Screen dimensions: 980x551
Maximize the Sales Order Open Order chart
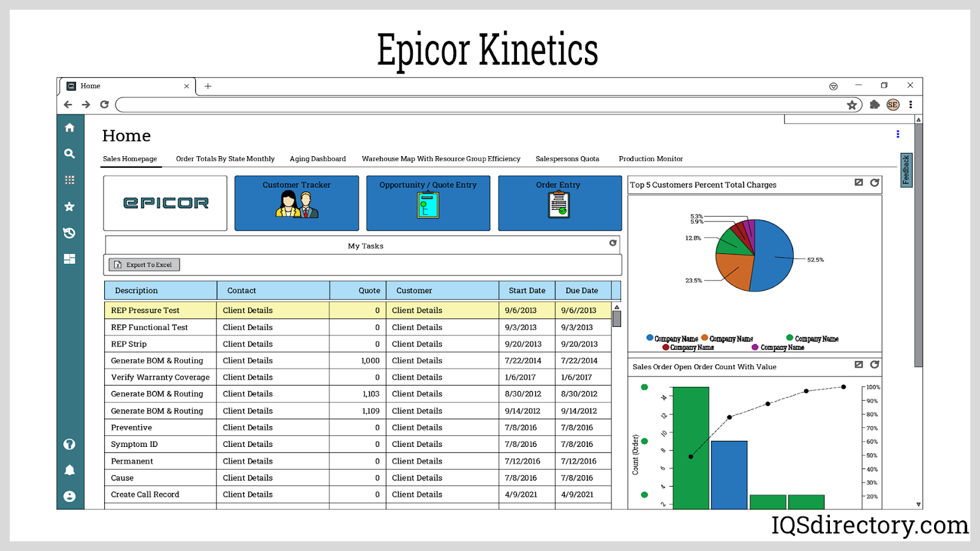point(859,364)
